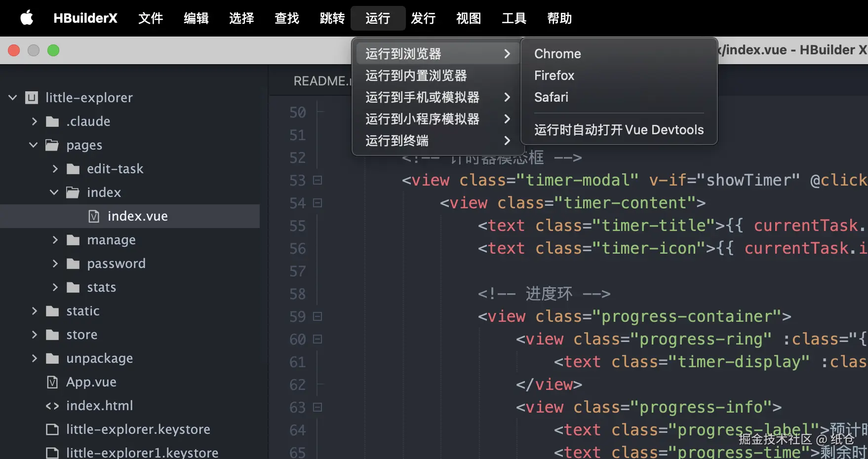The image size is (868, 459).
Task: Open index.html from the project tree
Action: pos(100,406)
